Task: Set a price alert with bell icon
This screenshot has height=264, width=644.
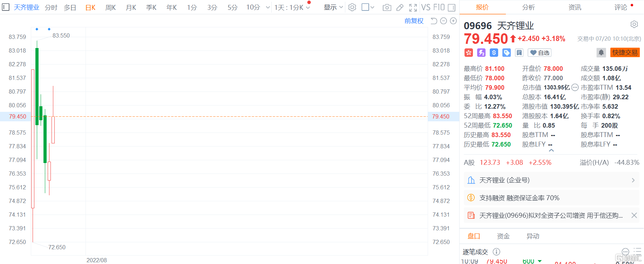Action: coord(601,53)
